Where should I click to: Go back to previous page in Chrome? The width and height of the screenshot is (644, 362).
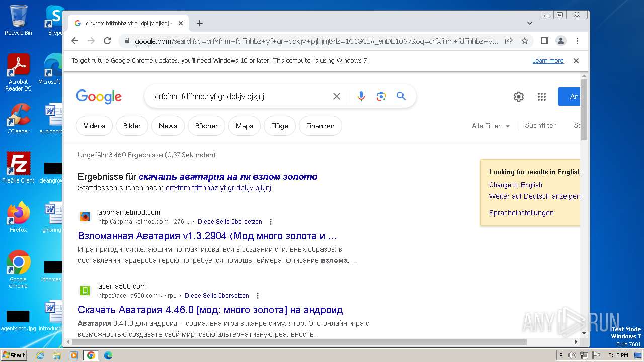click(x=75, y=41)
